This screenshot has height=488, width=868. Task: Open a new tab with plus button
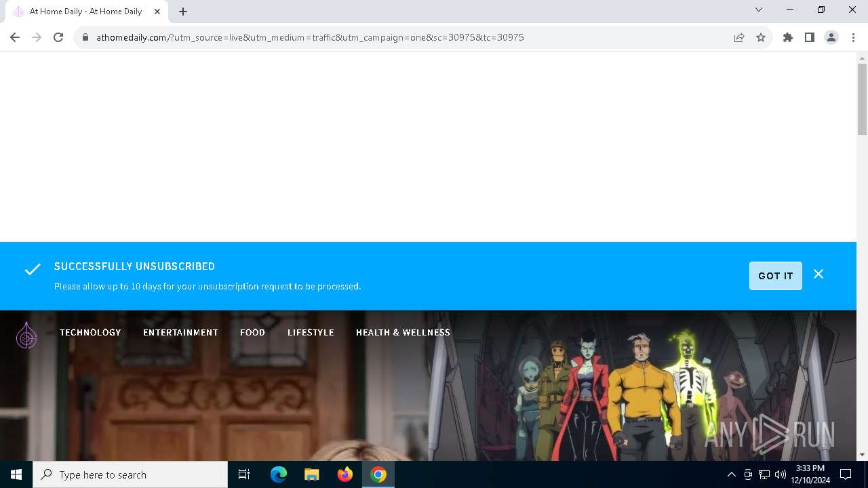click(x=183, y=12)
